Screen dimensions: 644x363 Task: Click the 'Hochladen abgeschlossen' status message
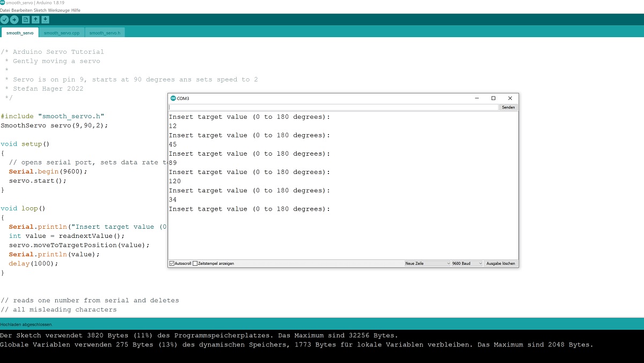(x=26, y=324)
